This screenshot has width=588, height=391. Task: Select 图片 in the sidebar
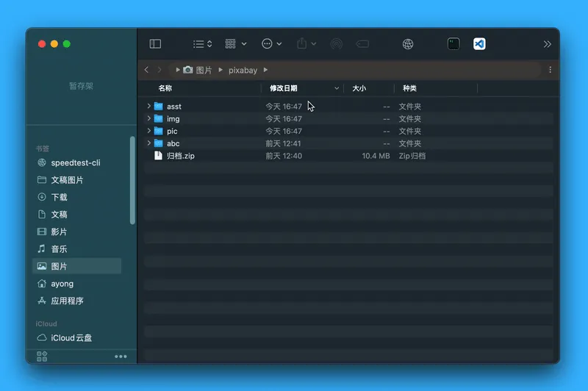pyautogui.click(x=77, y=266)
